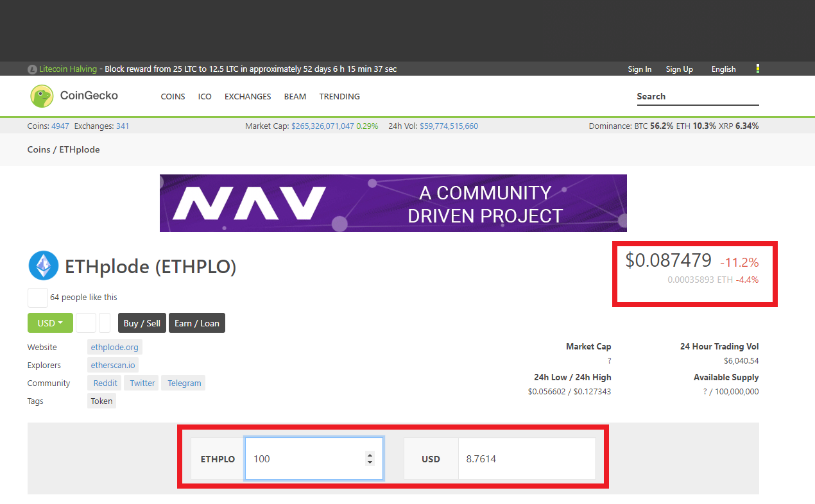Viewport: 815px width, 504px height.
Task: Open the USD currency dropdown
Action: (x=50, y=323)
